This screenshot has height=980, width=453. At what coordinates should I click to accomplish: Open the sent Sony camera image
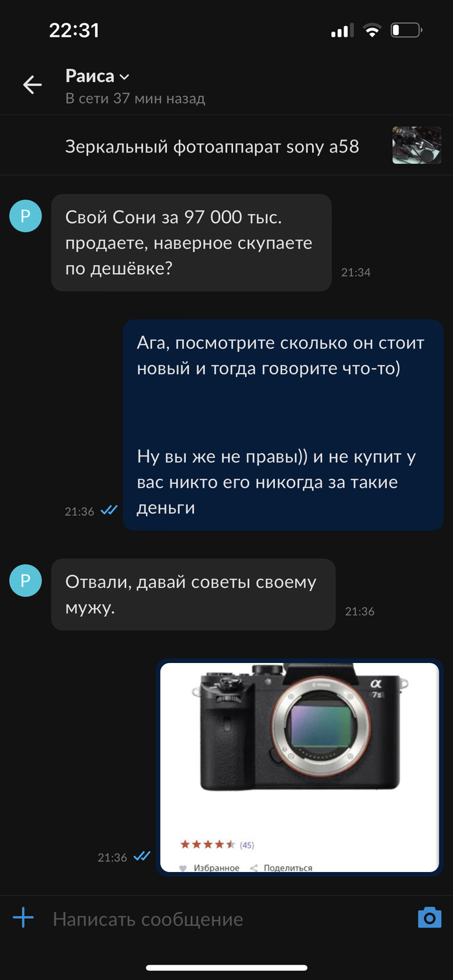[299, 767]
